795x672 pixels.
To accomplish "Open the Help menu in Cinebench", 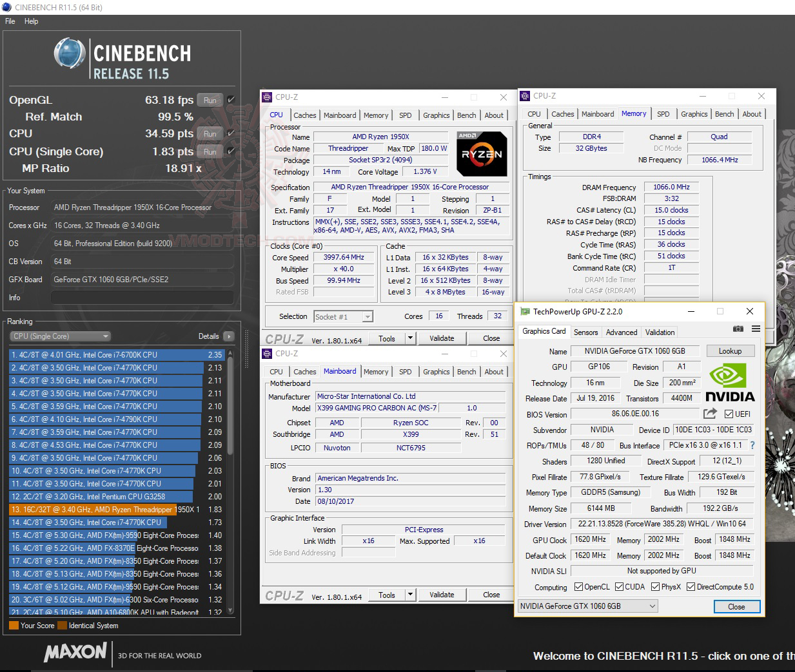I will (x=30, y=21).
